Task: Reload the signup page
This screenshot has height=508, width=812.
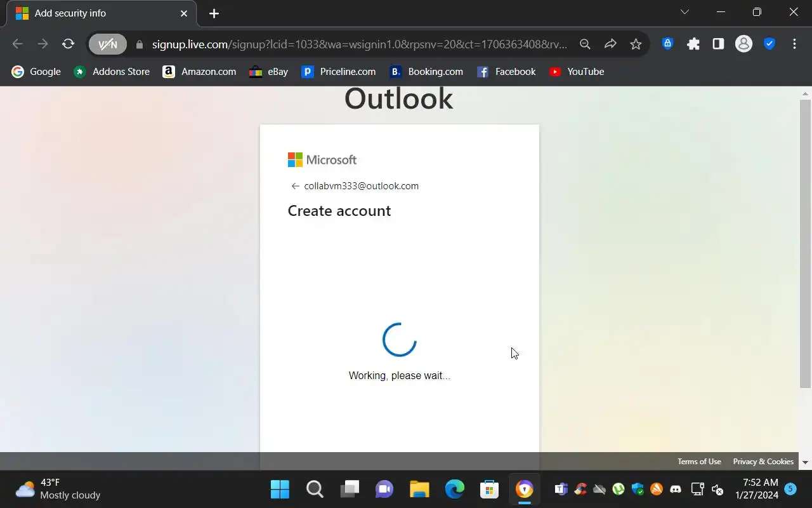Action: coord(68,44)
